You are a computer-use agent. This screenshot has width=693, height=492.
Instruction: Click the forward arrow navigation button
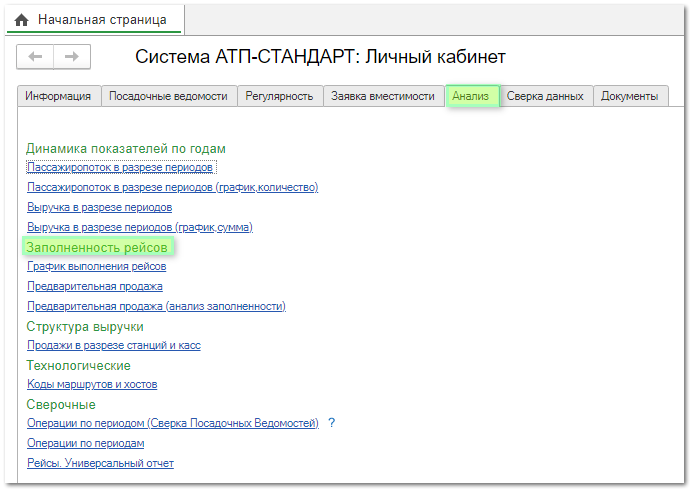(x=71, y=57)
